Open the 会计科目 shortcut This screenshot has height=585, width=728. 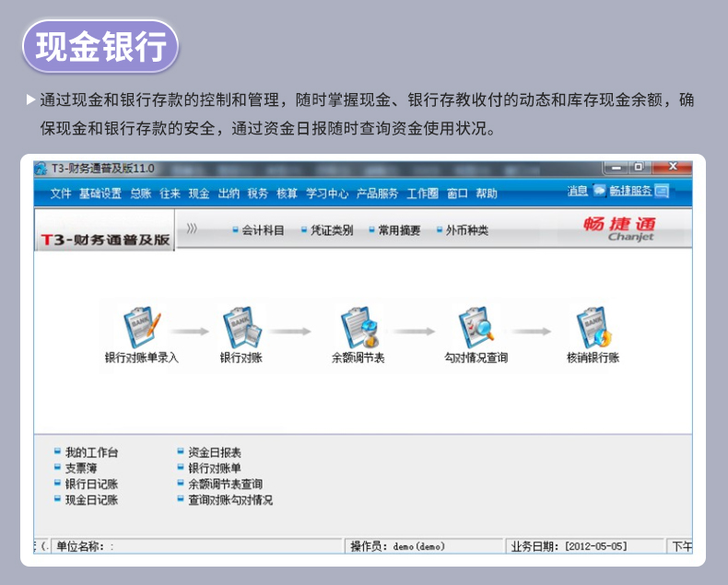(263, 230)
